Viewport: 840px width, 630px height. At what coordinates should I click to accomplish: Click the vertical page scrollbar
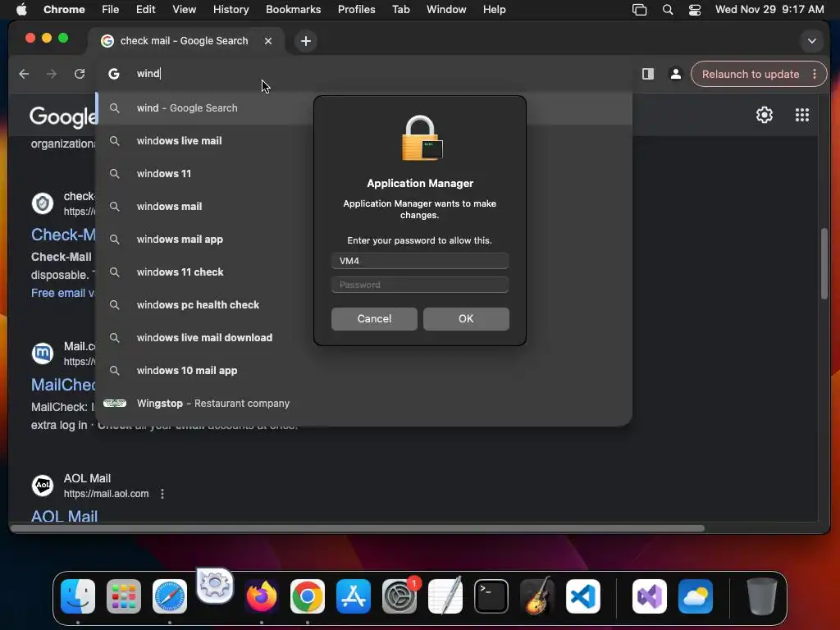[824, 263]
